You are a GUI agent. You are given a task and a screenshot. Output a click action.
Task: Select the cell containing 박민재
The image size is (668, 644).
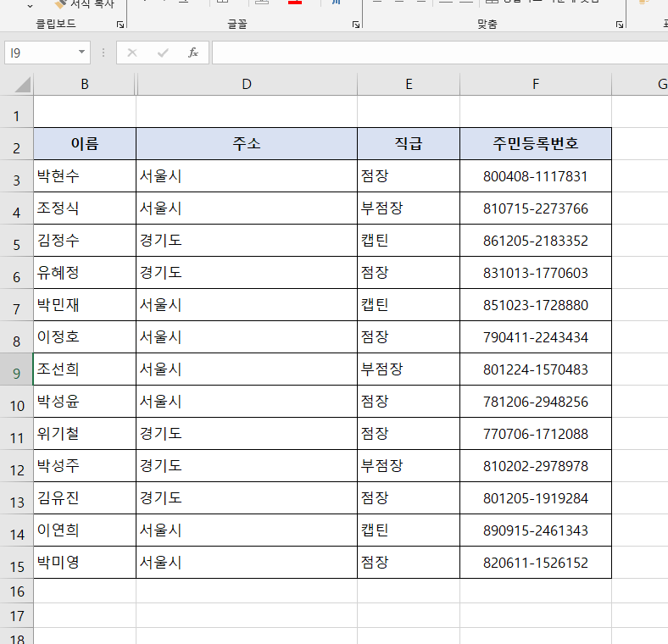click(x=85, y=304)
